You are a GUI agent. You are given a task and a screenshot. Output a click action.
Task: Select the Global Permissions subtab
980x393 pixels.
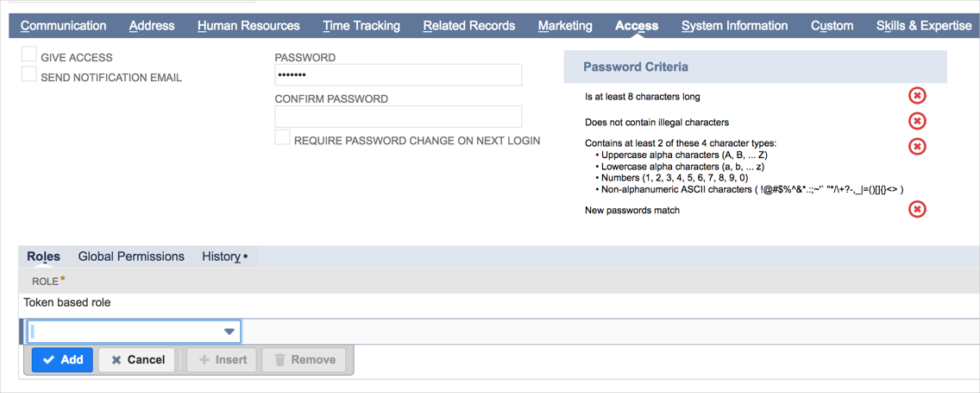click(131, 257)
